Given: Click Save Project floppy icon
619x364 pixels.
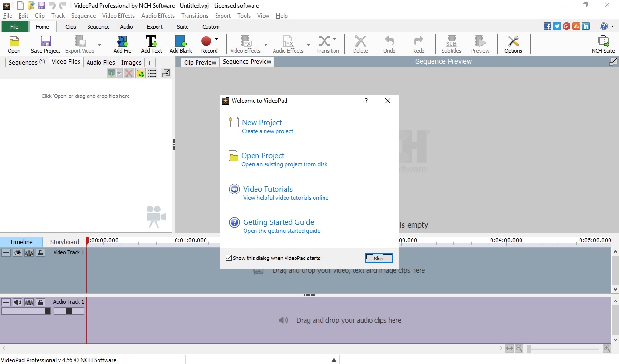Looking at the screenshot, I should [46, 41].
